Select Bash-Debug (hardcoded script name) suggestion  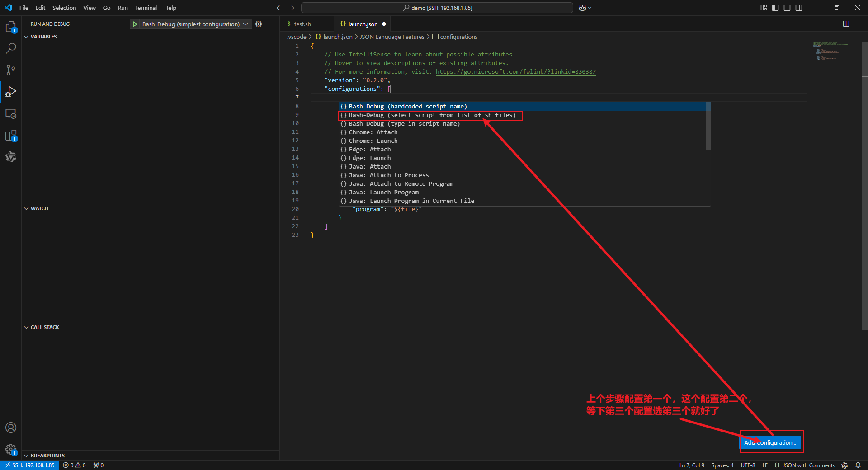[x=523, y=107]
